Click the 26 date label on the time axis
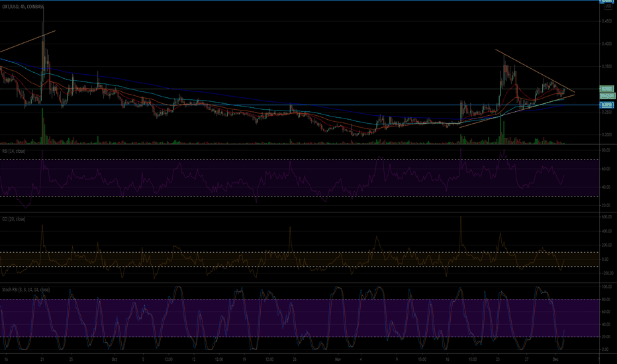This screenshot has width=617, height=364. [x=295, y=359]
